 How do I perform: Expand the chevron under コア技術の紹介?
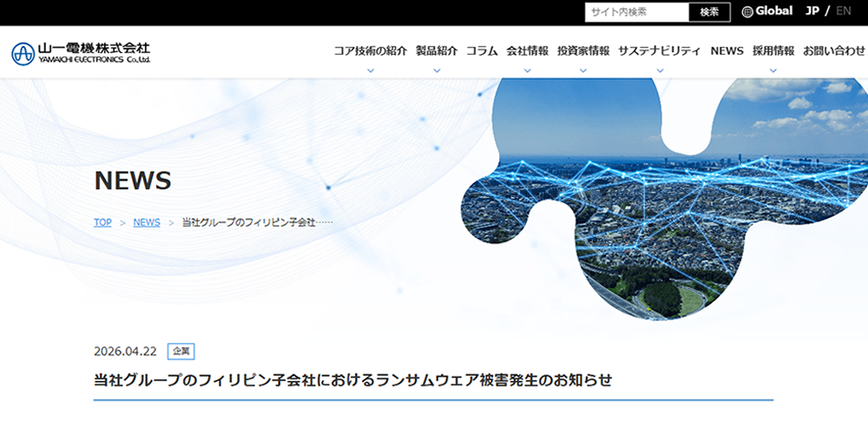(371, 70)
